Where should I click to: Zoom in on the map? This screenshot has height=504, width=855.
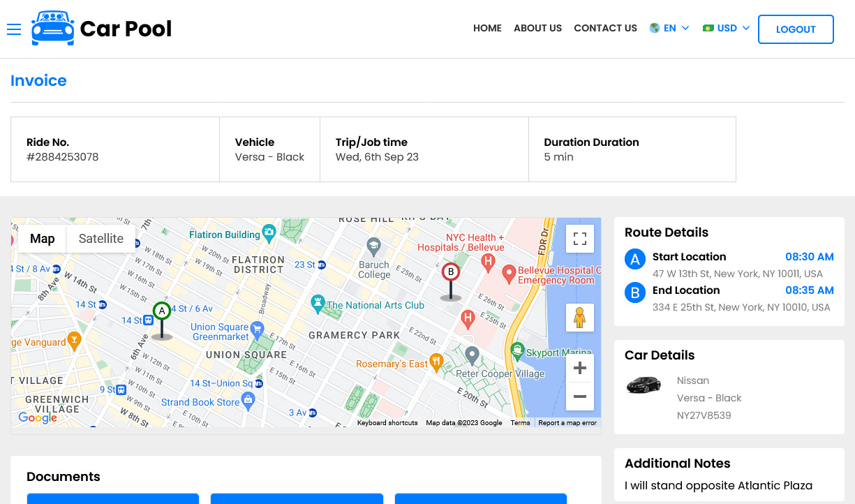click(x=579, y=368)
